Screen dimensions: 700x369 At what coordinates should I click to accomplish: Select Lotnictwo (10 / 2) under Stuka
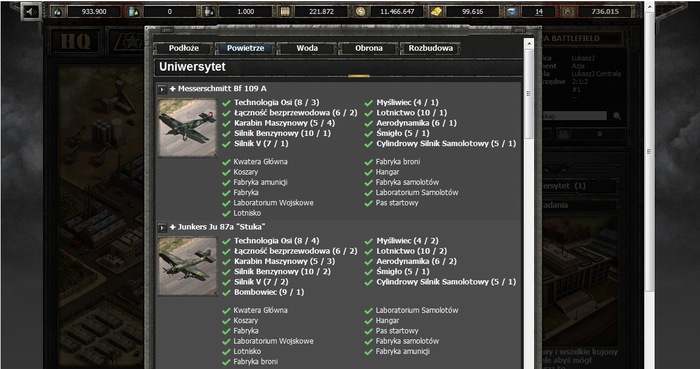click(412, 251)
